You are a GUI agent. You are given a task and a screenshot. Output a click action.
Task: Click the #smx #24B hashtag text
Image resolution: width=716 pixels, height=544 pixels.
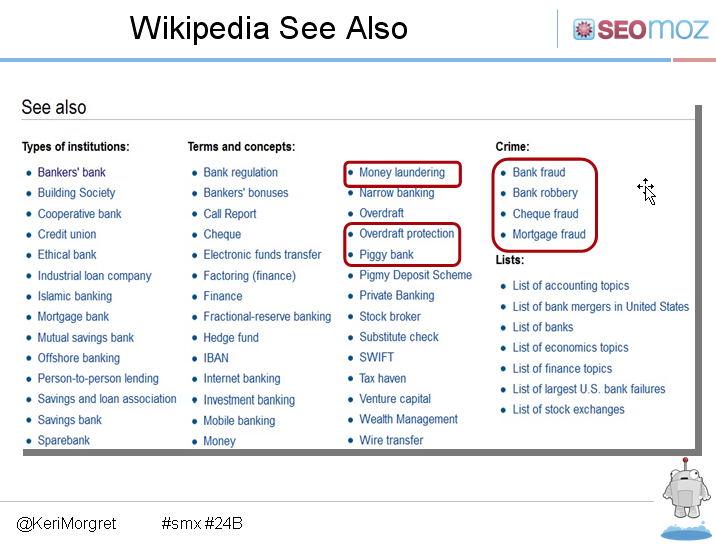(202, 523)
